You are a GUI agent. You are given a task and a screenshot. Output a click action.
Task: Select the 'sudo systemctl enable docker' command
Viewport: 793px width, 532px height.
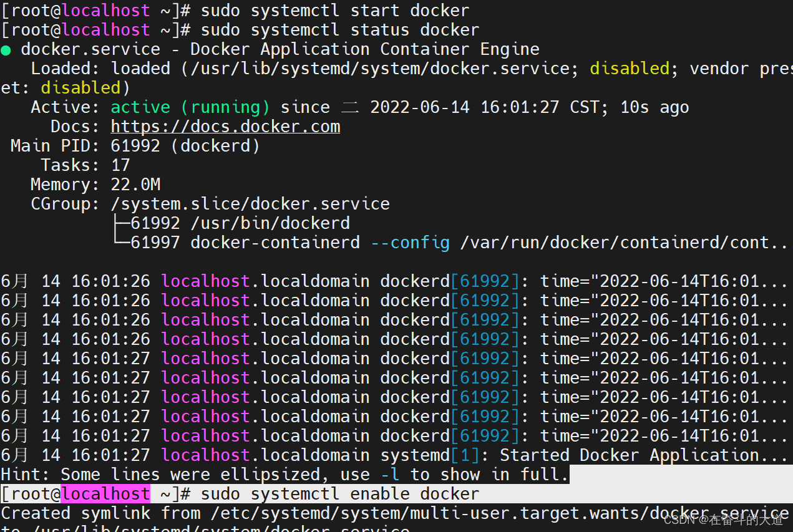pyautogui.click(x=340, y=494)
